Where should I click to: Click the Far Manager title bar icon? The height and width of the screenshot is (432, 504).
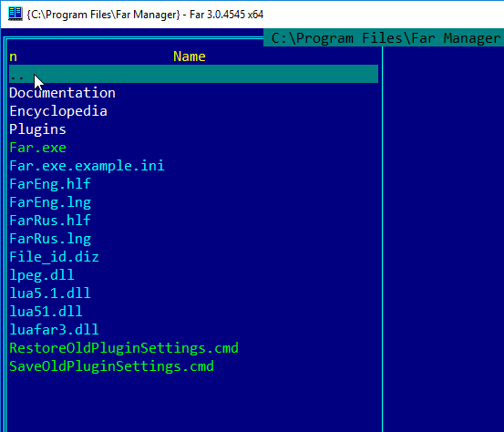coord(15,15)
